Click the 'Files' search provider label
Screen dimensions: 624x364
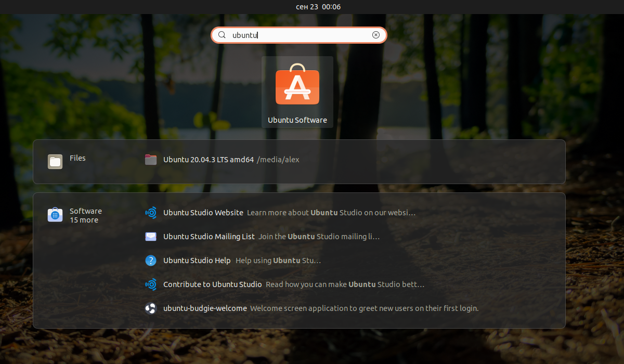pyautogui.click(x=77, y=158)
